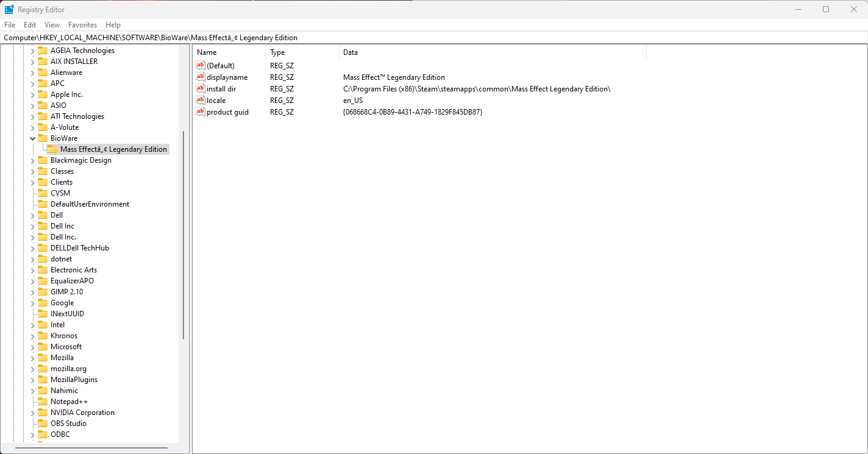Viewport: 868px width, 454px height.
Task: Click the Electronic Arts folder icon
Action: pos(43,270)
